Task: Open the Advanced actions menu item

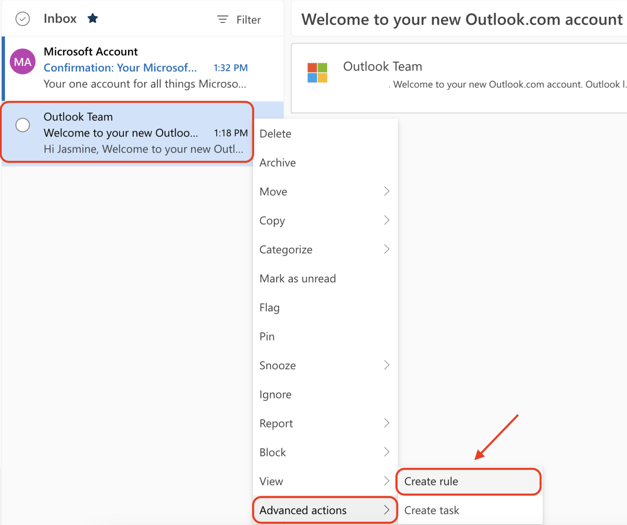Action: pos(324,510)
